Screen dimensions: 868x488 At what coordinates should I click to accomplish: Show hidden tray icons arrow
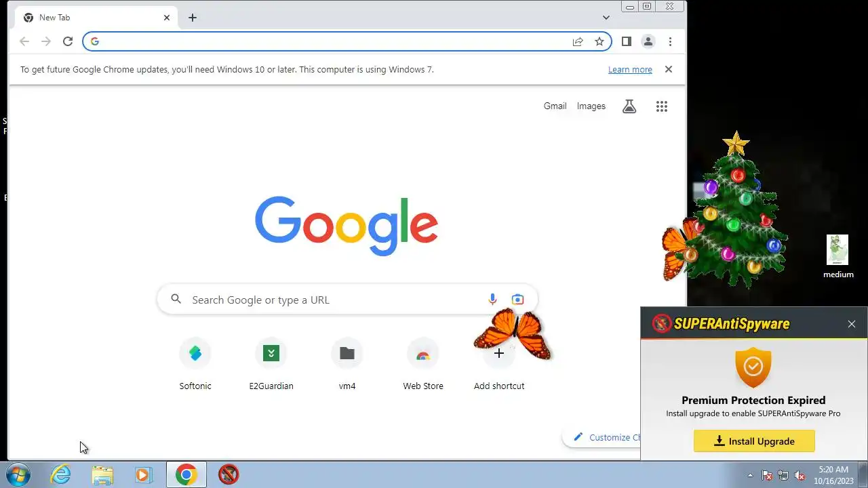coord(750,475)
